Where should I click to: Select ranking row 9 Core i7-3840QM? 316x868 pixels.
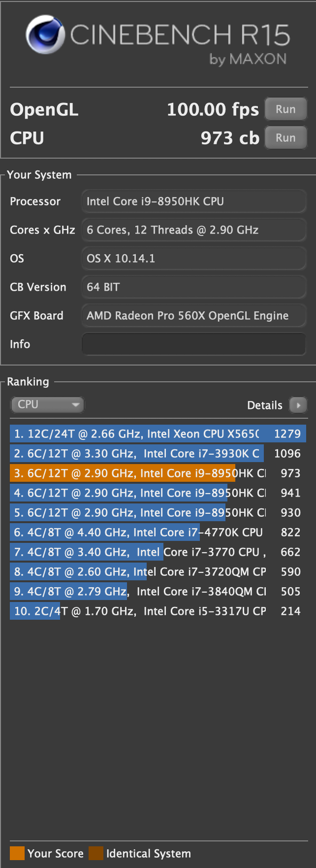pos(158,591)
